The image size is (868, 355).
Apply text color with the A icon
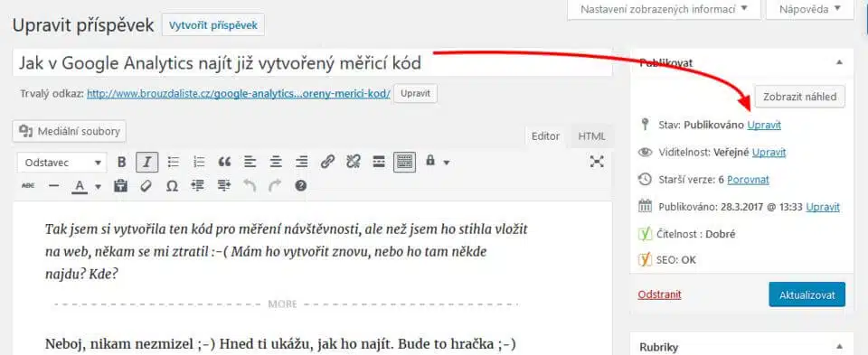tap(80, 186)
